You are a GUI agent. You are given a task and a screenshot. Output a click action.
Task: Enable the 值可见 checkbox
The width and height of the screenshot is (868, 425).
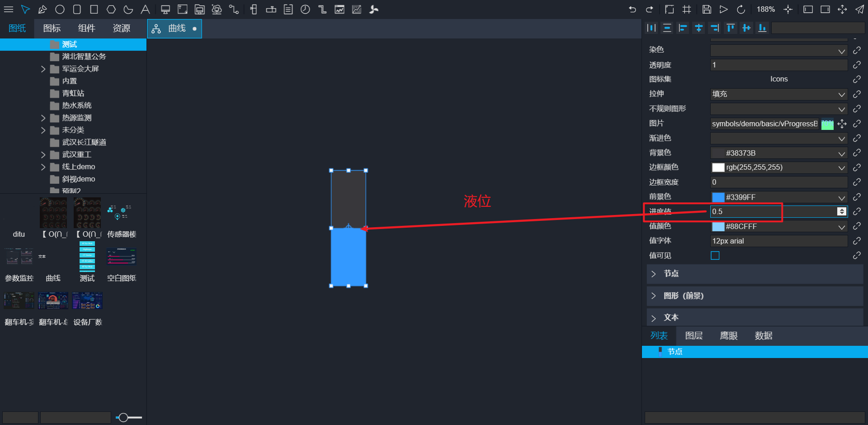click(715, 256)
